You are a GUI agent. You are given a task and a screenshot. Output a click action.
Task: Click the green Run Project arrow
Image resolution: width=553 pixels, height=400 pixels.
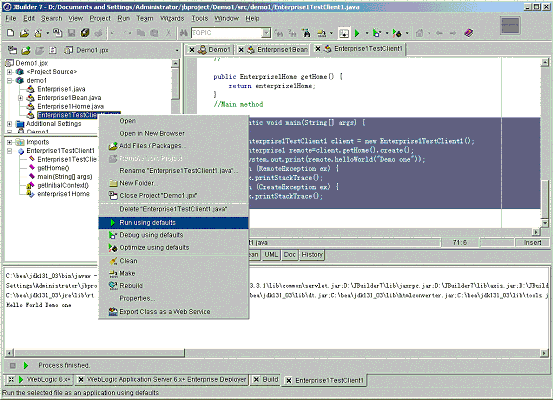tap(357, 33)
